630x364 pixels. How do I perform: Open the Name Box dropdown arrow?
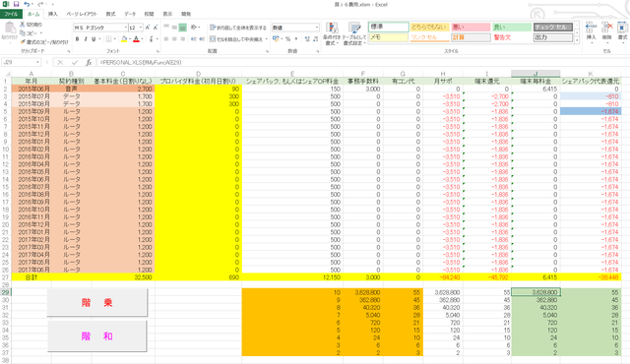point(37,63)
